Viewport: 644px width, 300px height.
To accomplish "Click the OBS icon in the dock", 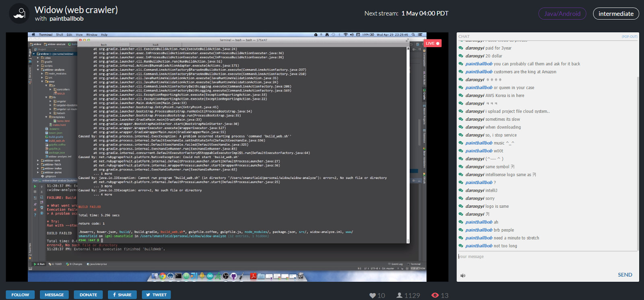I will (226, 276).
